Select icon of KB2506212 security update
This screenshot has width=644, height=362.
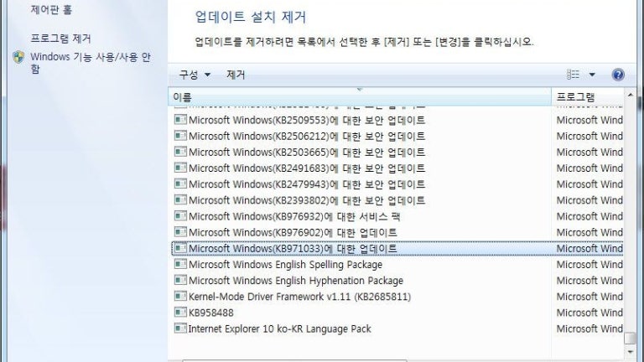pos(180,136)
